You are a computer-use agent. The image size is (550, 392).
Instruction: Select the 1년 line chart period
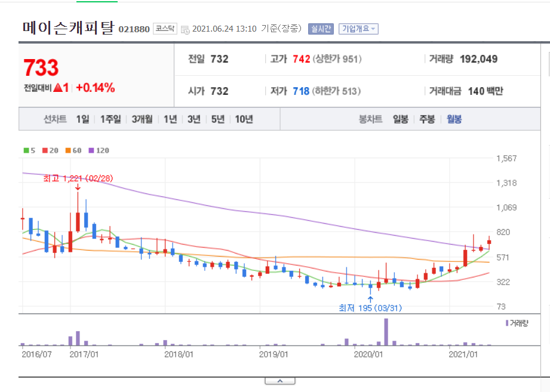coord(170,119)
